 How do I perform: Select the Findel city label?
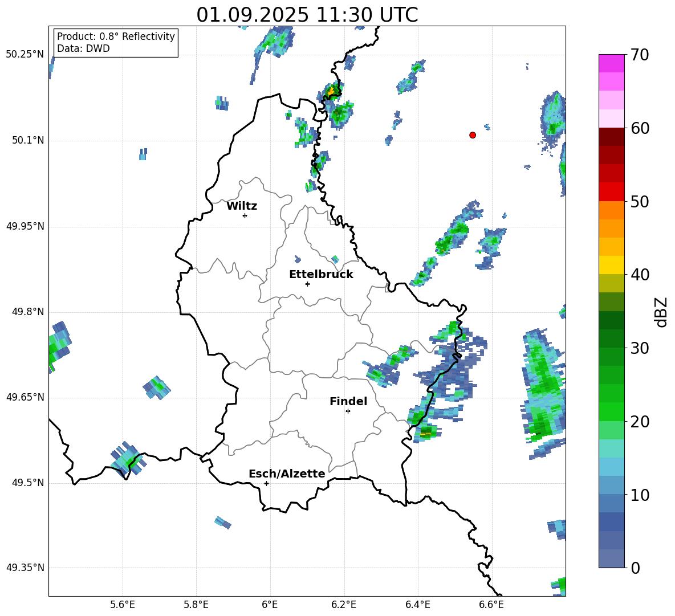(348, 402)
